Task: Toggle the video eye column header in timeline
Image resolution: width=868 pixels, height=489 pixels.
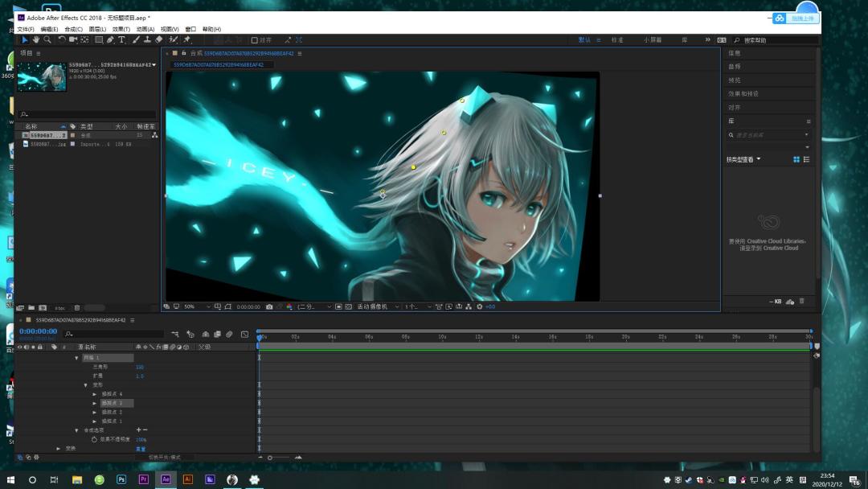Action: [x=19, y=347]
